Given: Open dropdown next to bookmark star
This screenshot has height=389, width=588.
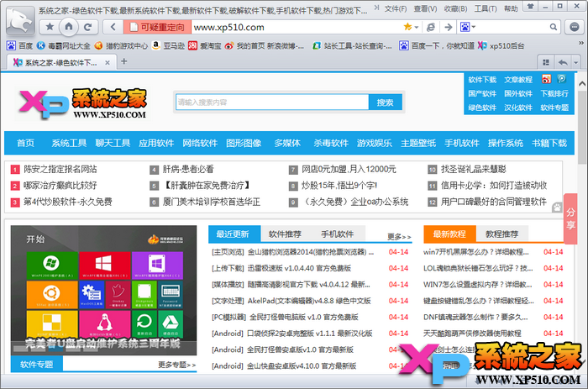Looking at the screenshot, I should pyautogui.click(x=417, y=27).
